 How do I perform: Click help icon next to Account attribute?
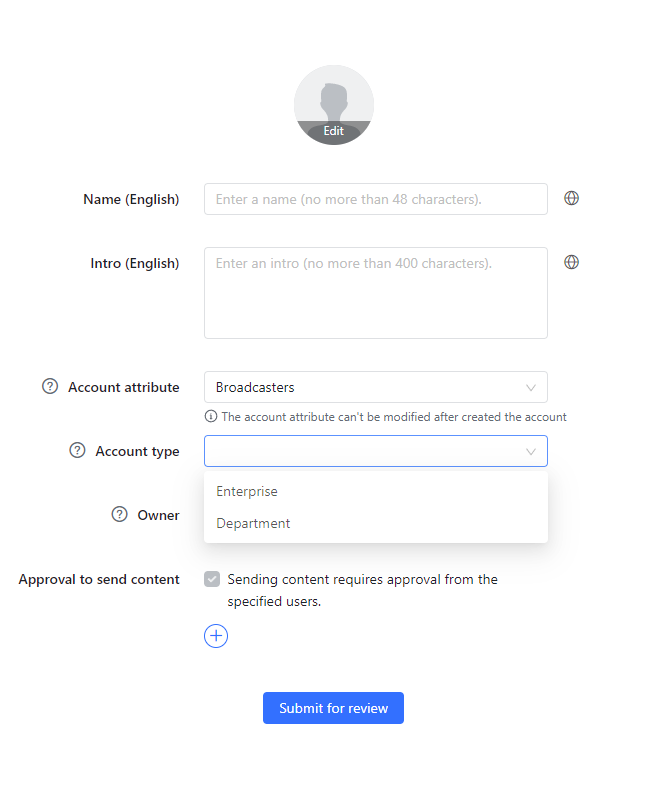(x=50, y=387)
